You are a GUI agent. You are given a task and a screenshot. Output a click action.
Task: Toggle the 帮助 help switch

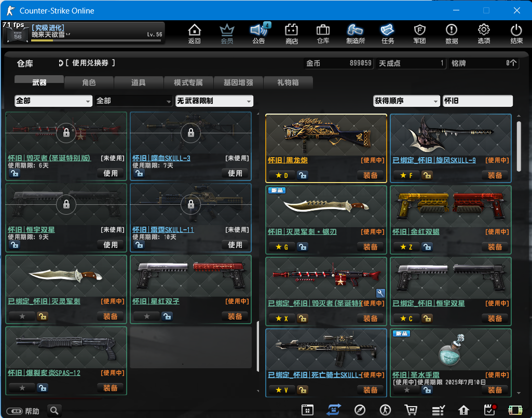[x=15, y=411]
